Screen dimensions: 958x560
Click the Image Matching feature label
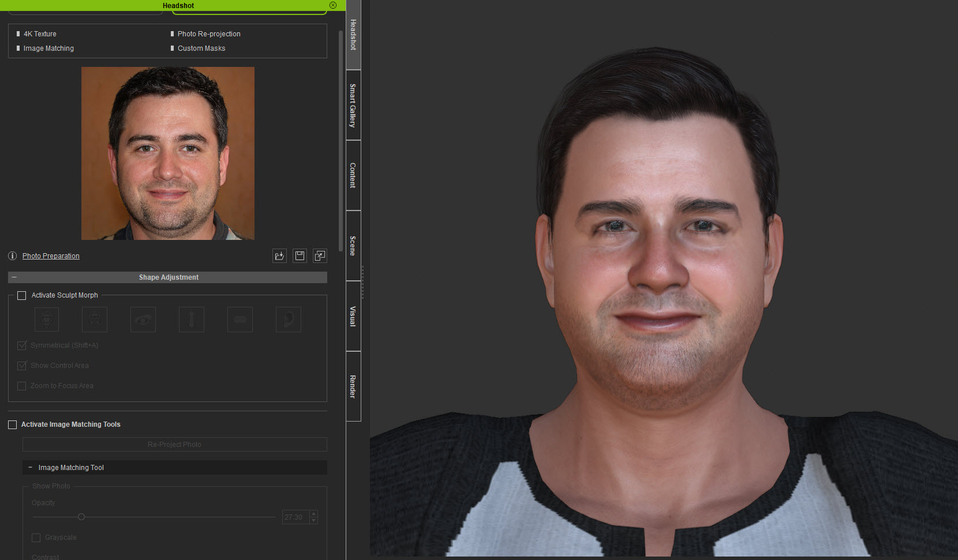pos(48,48)
